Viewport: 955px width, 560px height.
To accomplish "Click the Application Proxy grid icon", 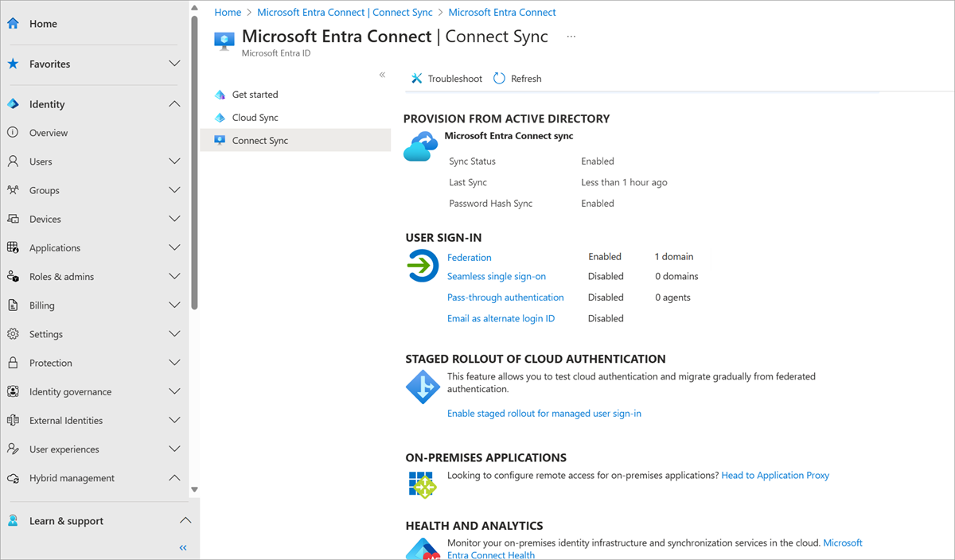I will 422,483.
